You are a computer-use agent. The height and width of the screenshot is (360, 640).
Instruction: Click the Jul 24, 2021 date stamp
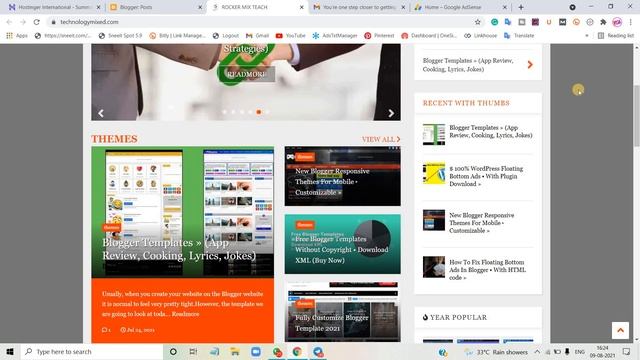pos(137,330)
